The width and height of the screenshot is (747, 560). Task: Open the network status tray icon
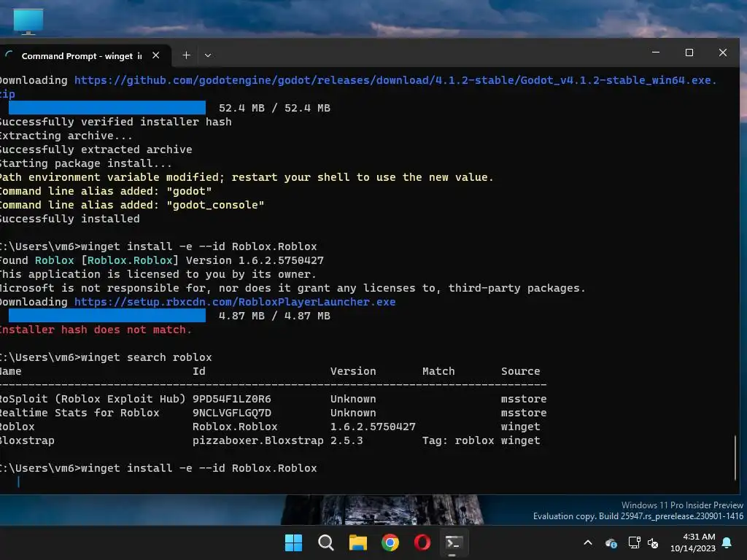coord(634,542)
